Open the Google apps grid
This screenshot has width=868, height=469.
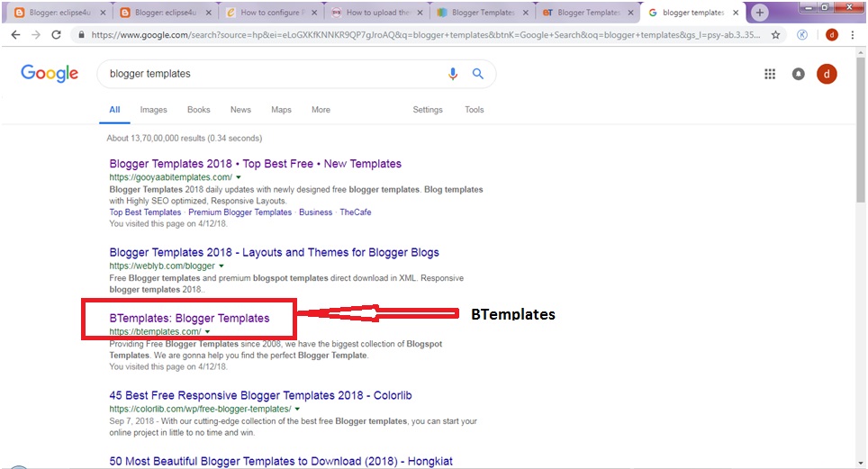pyautogui.click(x=770, y=74)
